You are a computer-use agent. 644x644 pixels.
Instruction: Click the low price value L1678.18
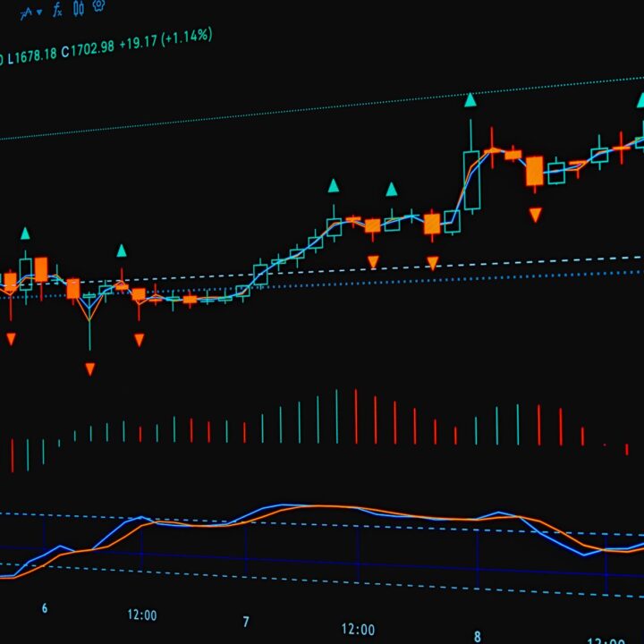point(32,56)
